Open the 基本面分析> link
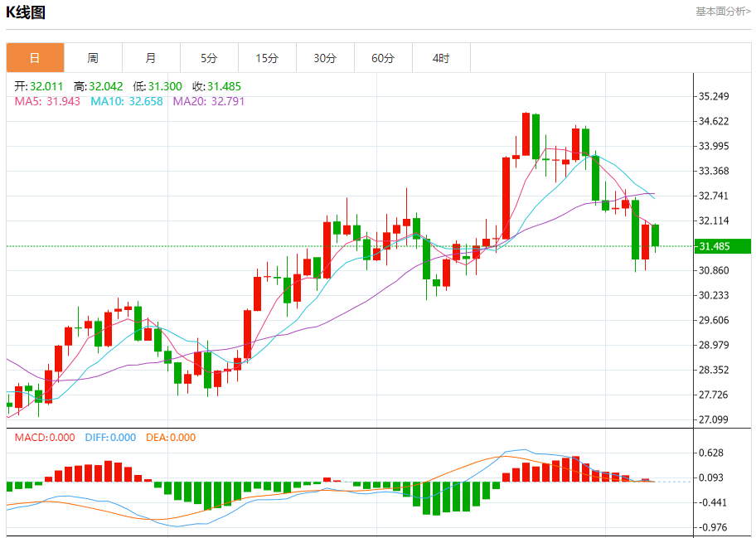This screenshot has width=756, height=538. coord(723,12)
